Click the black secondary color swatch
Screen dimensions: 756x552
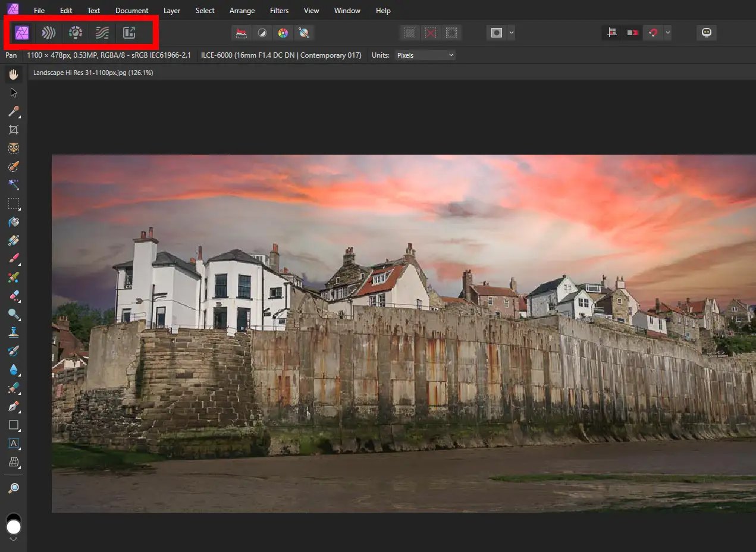point(13,517)
